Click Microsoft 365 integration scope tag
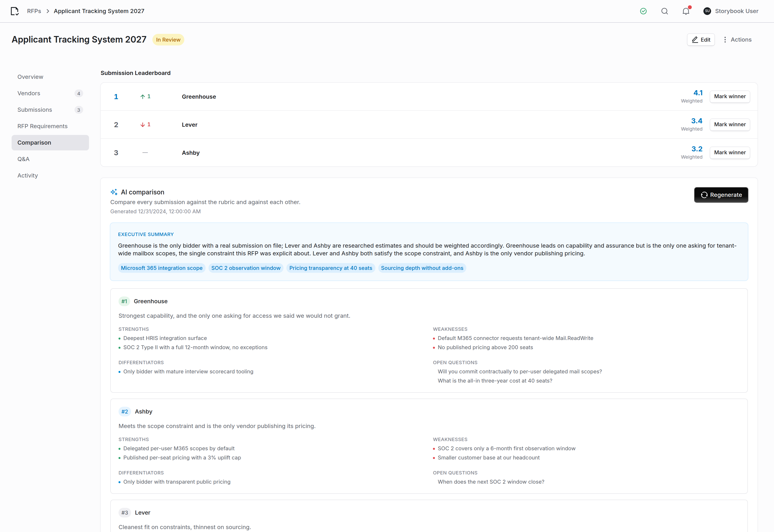This screenshot has height=532, width=774. (162, 268)
